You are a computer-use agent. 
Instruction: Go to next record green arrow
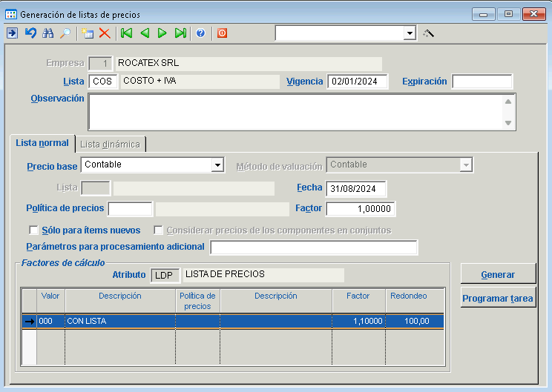click(162, 33)
